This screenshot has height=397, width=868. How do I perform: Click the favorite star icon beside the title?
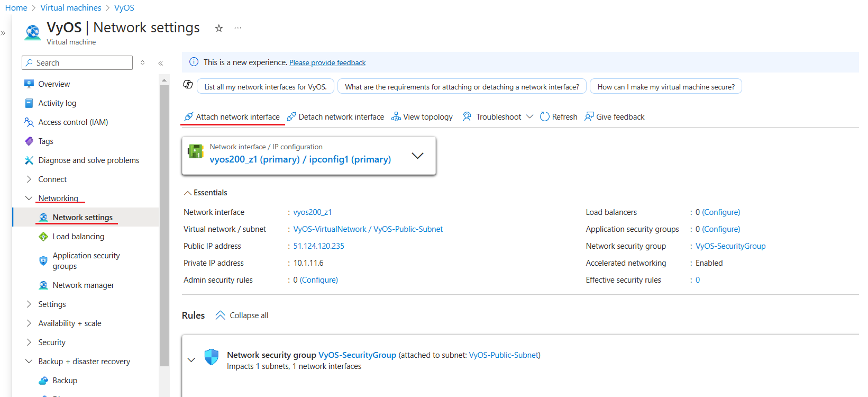click(219, 28)
